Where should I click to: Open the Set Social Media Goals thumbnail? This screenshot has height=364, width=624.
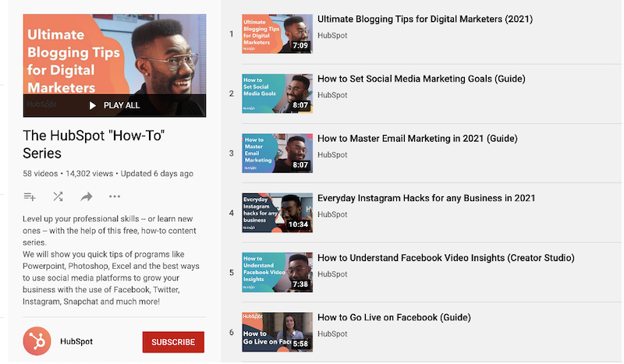click(278, 94)
